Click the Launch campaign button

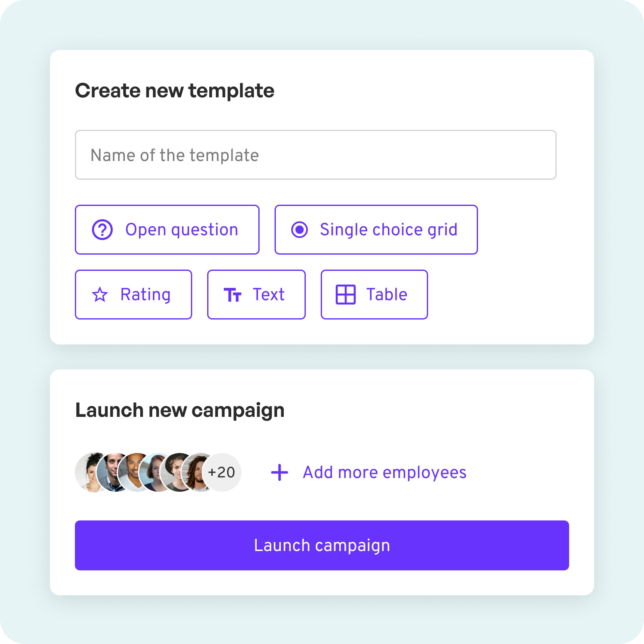point(322,545)
